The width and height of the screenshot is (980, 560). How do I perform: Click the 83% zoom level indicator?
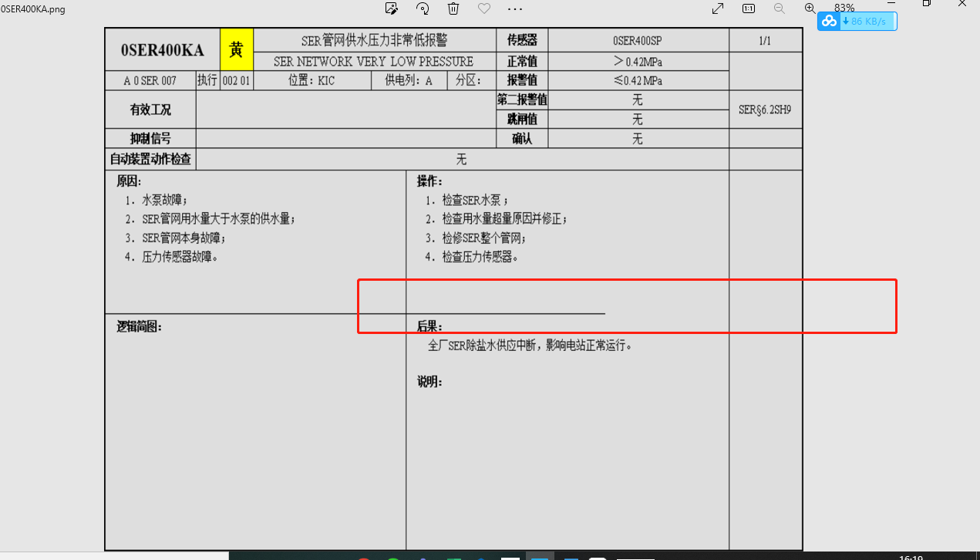(x=844, y=8)
